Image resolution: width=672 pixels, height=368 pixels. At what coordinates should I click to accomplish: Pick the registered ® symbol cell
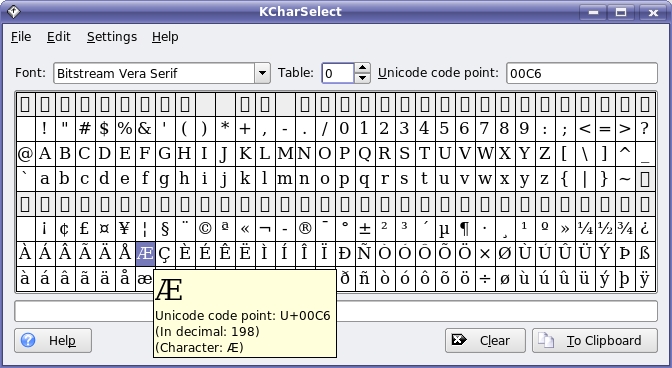(305, 228)
